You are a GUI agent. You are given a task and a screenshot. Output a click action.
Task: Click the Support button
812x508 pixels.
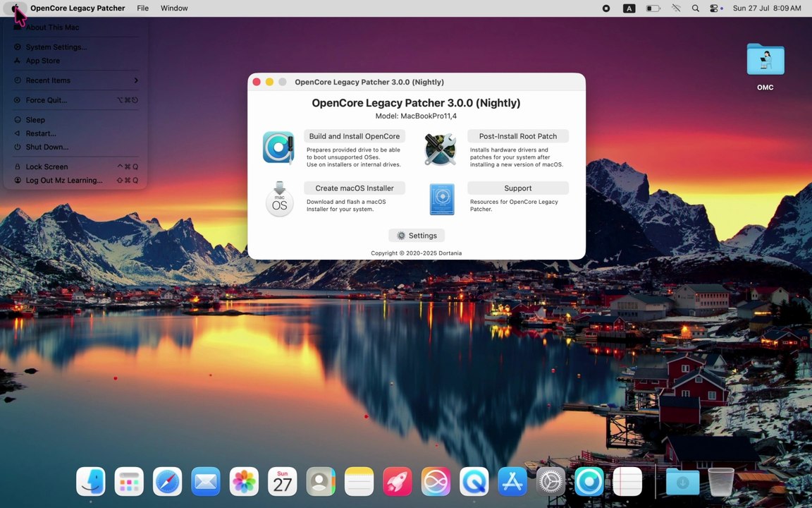[x=518, y=188]
